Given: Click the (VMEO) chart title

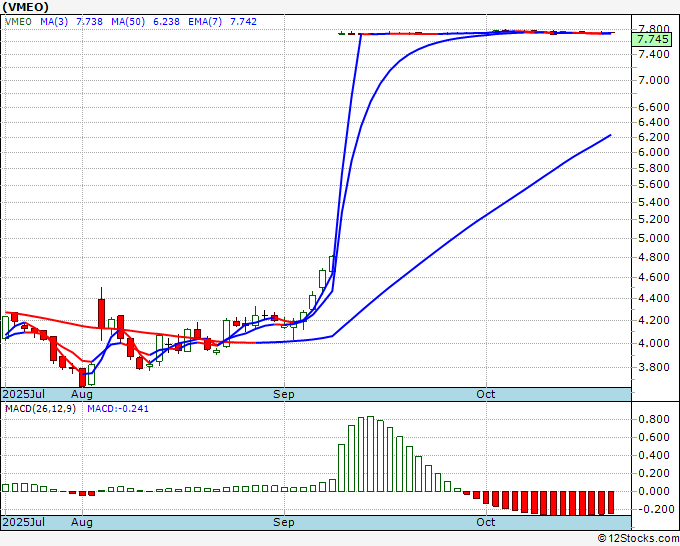Looking at the screenshot, I should point(24,7).
